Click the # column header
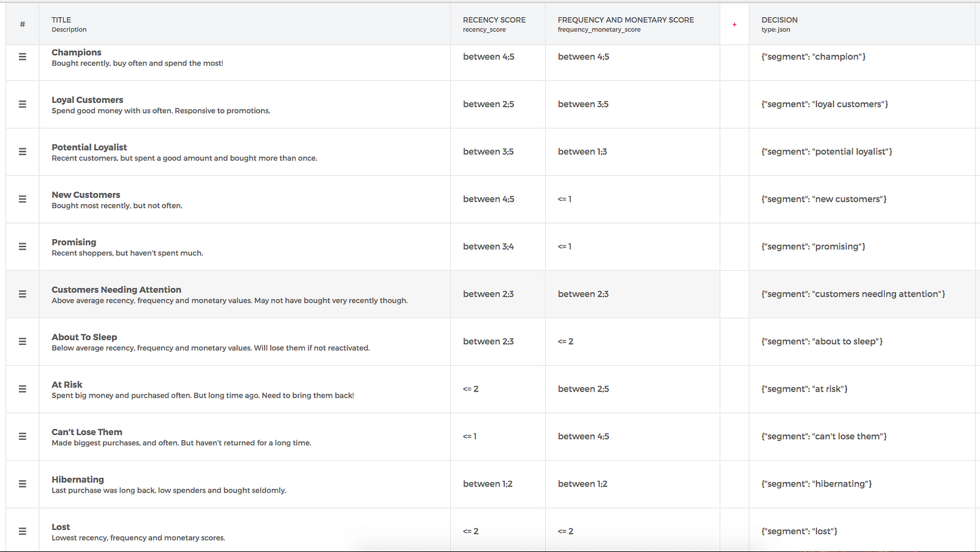Image resolution: width=980 pixels, height=552 pixels. [x=23, y=25]
